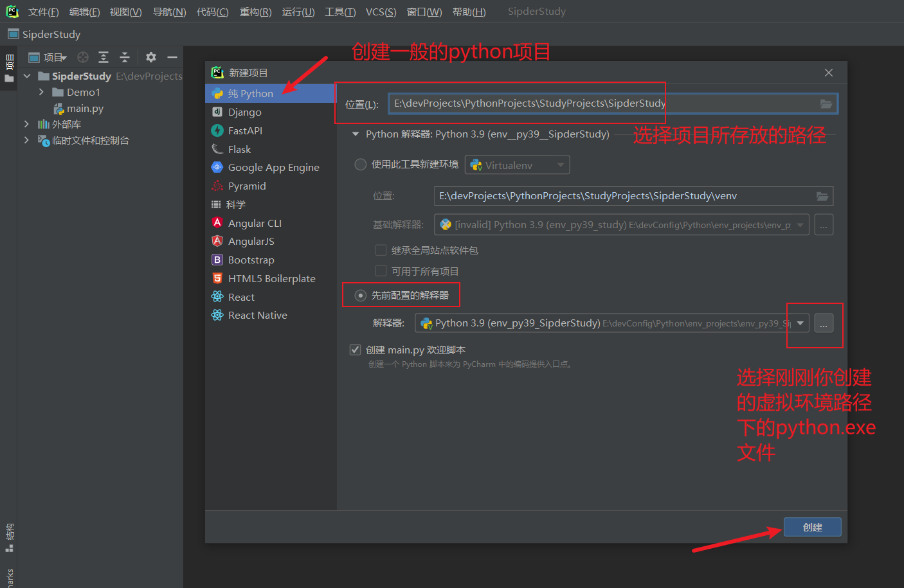Expand the Demo1 folder
Viewport: 904px width, 588px height.
(x=42, y=92)
